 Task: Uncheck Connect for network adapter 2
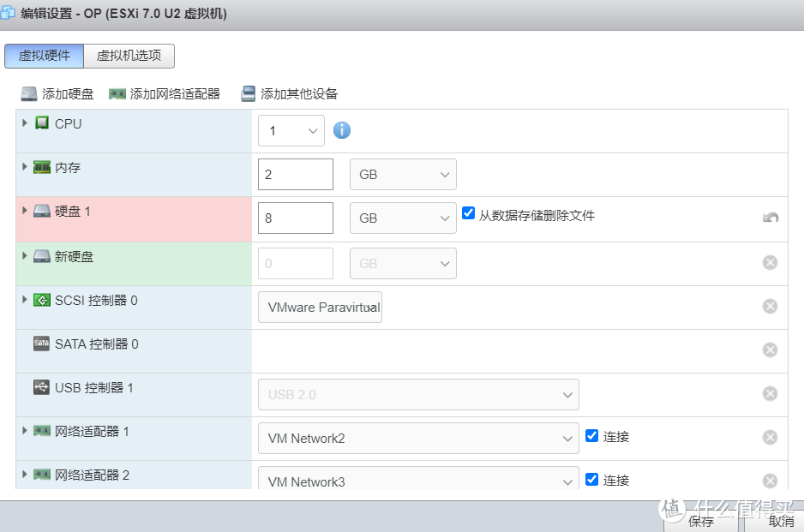click(591, 479)
